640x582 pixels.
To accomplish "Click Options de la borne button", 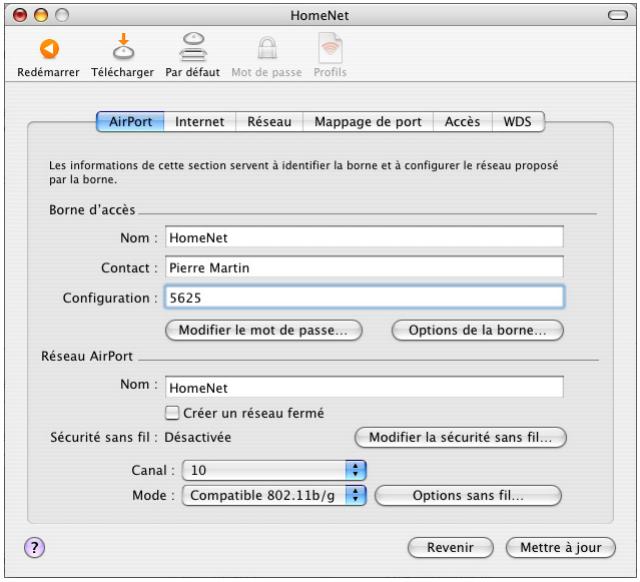I will tap(478, 330).
